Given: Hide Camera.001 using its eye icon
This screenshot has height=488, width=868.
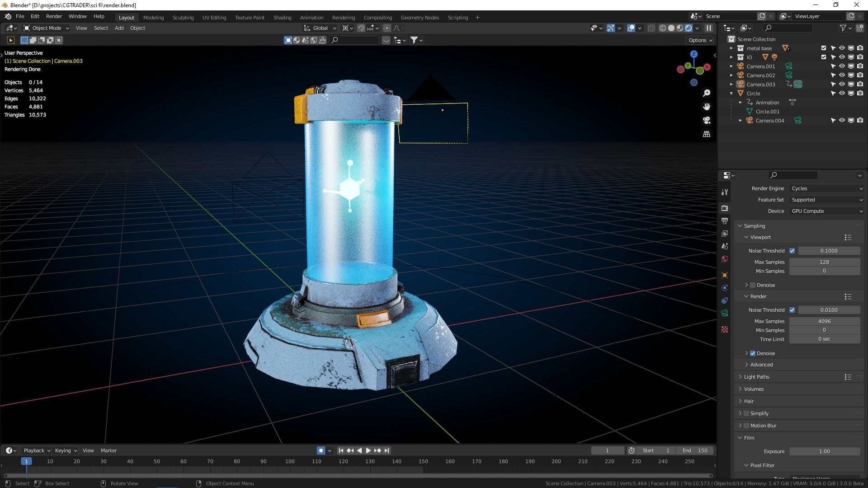Looking at the screenshot, I should (842, 66).
